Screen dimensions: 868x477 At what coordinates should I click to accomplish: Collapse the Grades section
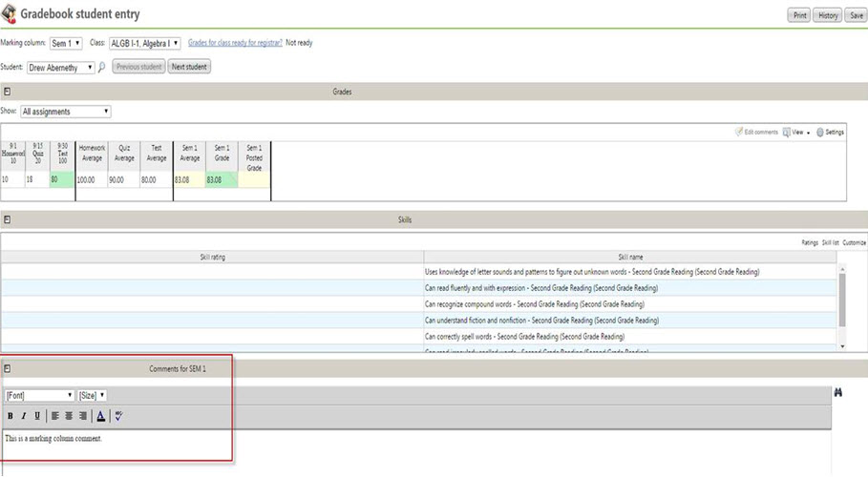coord(8,92)
